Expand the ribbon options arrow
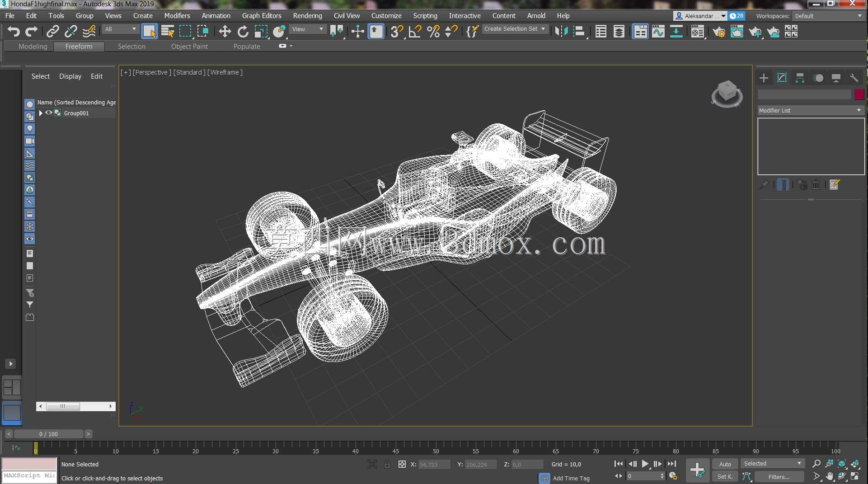This screenshot has height=484, width=868. [x=291, y=46]
